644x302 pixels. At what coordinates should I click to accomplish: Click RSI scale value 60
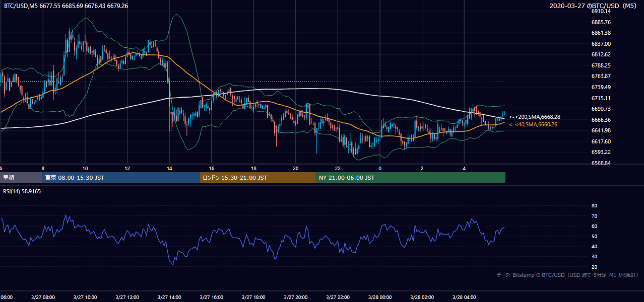594,226
